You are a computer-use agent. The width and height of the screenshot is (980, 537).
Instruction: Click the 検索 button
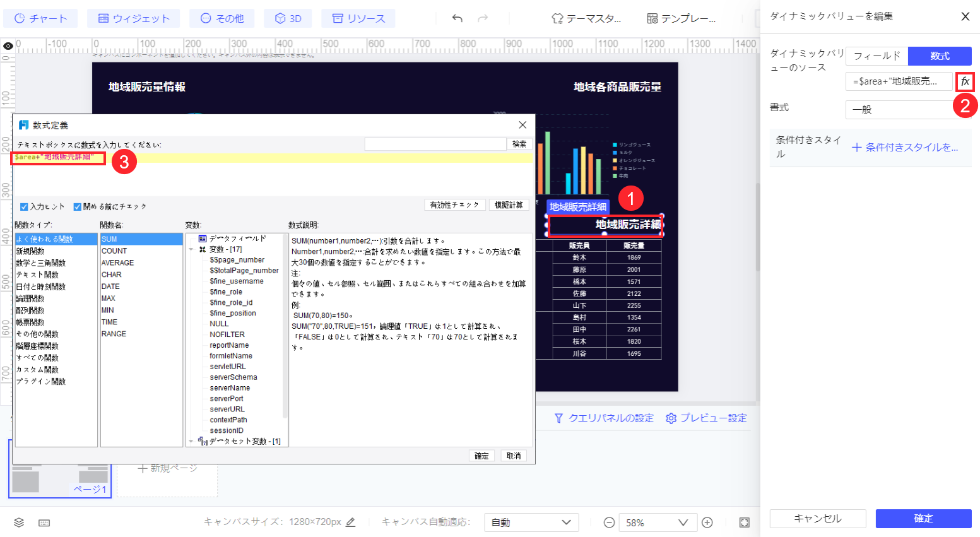[x=519, y=145]
